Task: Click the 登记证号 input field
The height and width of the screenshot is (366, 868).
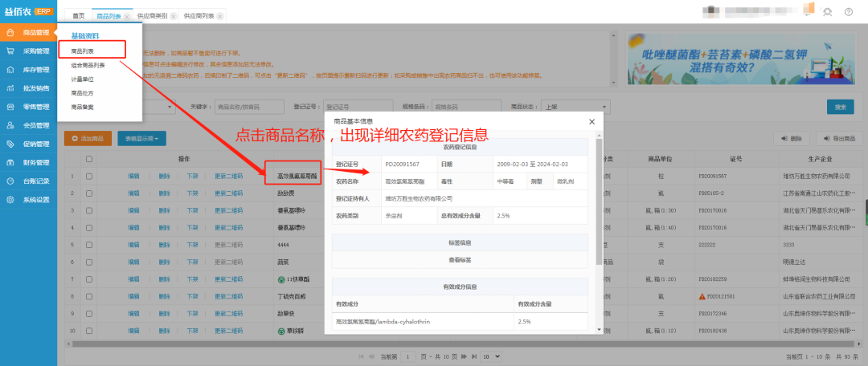Action: tap(358, 107)
